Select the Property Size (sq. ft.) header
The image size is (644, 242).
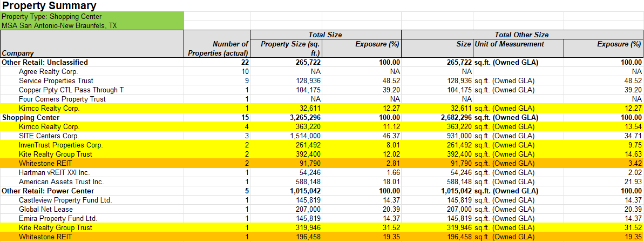coord(291,48)
